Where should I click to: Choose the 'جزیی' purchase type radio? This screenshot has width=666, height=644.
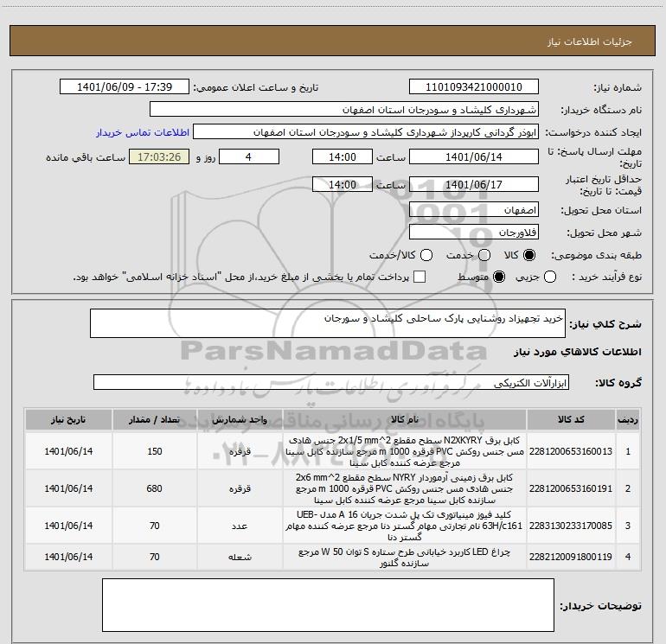tap(549, 277)
